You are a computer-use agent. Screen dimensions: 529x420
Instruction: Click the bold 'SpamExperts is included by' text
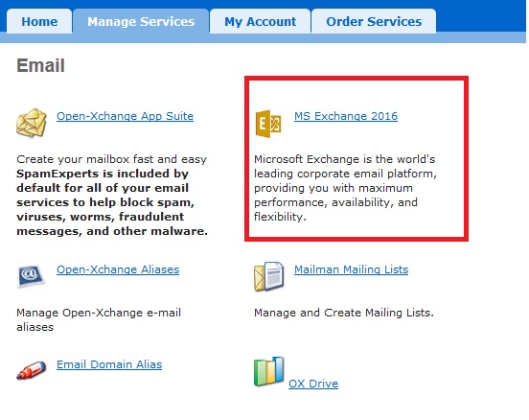click(x=103, y=174)
